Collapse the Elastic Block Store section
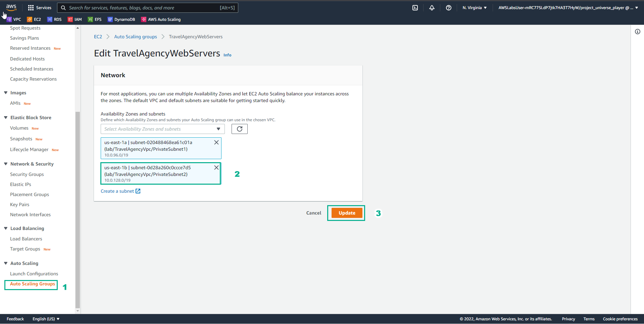The height and width of the screenshot is (324, 644). coord(6,118)
